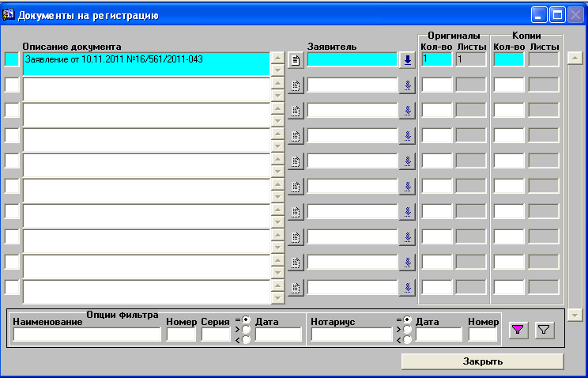The image size is (588, 378).
Task: Click Оригиналы Листы field with value 1
Action: (471, 59)
